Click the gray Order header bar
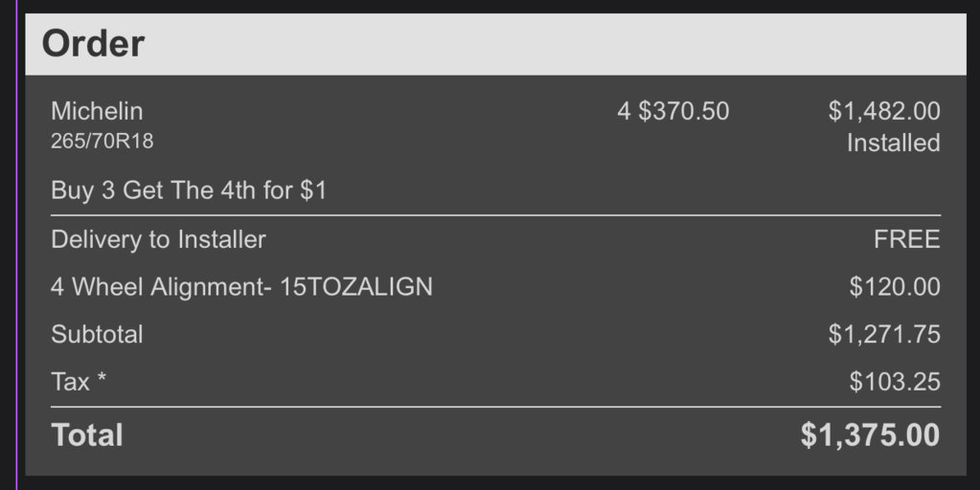The image size is (980, 490). (495, 44)
